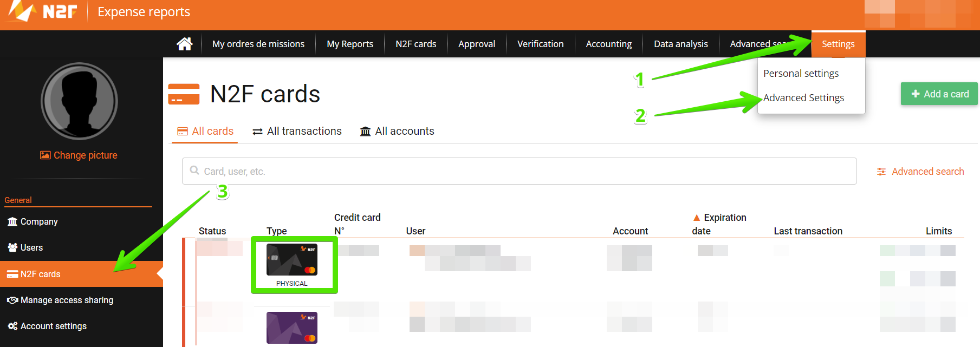
Task: Click the N2F logo
Action: point(43,11)
